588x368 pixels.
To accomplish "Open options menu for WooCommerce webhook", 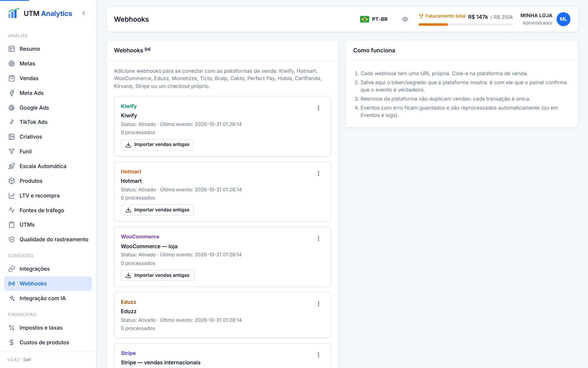I will (318, 238).
